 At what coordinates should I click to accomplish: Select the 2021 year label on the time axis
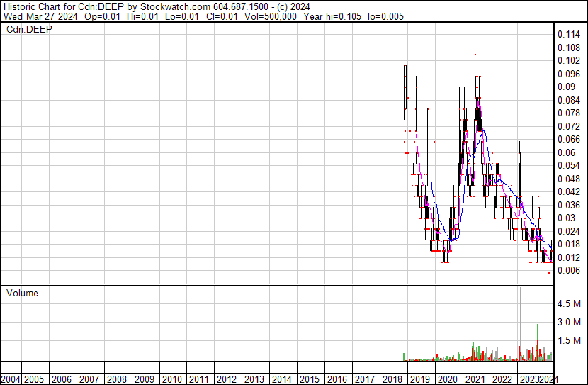click(x=475, y=379)
